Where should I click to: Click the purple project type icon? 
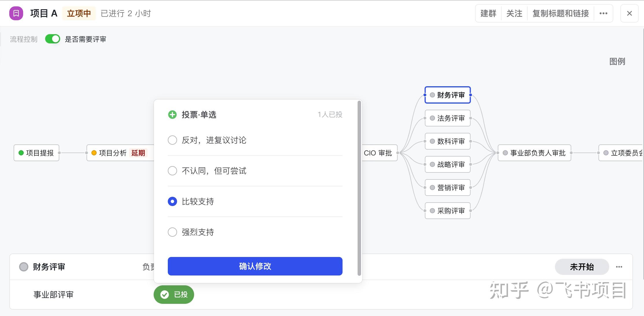coord(16,13)
